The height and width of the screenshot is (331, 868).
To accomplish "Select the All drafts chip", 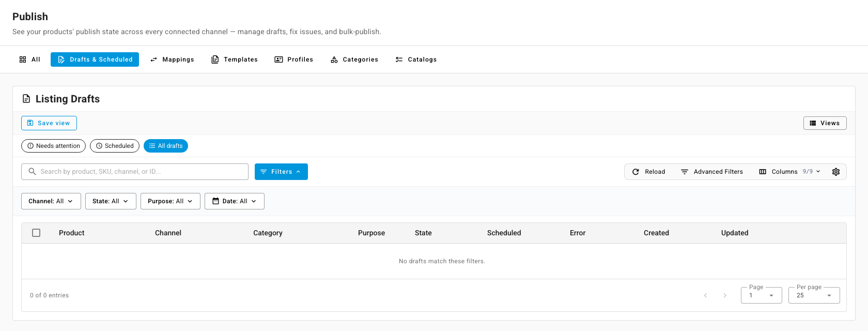I will pyautogui.click(x=166, y=146).
